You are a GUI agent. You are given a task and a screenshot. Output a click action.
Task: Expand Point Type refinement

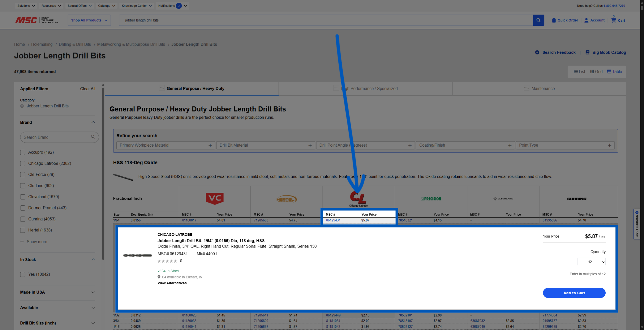click(x=565, y=145)
